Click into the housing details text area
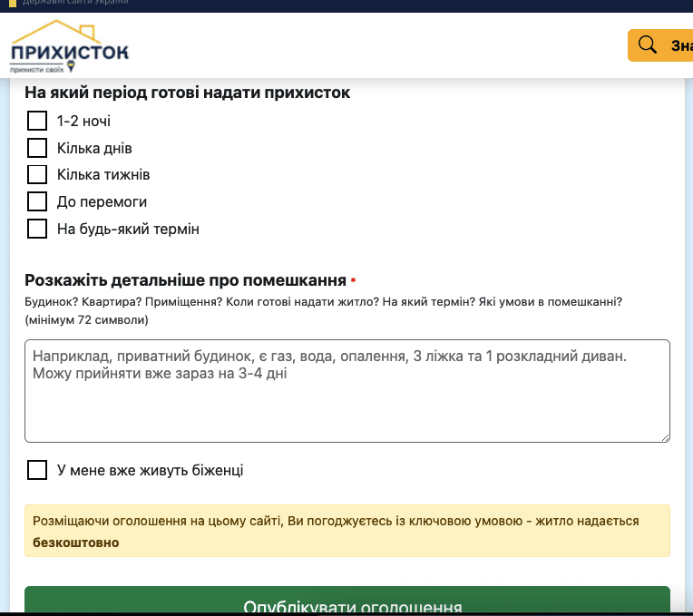693x616 pixels. [347, 391]
